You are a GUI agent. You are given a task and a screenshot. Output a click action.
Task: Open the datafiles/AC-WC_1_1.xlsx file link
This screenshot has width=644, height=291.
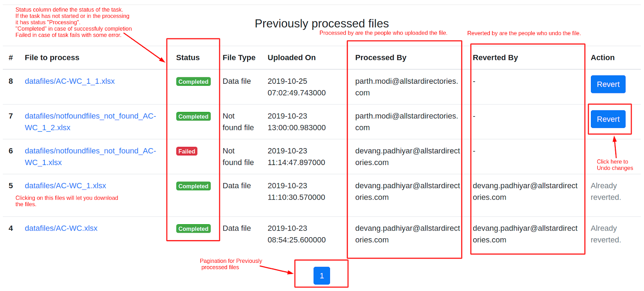click(70, 81)
